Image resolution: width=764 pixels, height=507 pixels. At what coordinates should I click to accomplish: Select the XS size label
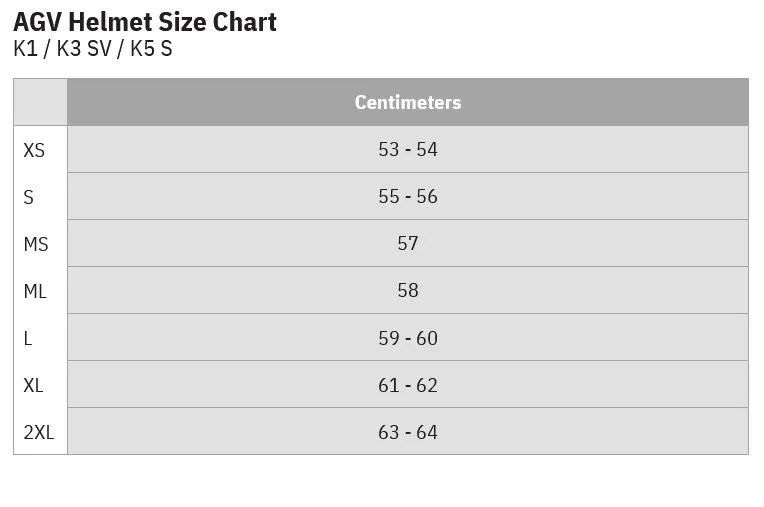[x=34, y=150]
